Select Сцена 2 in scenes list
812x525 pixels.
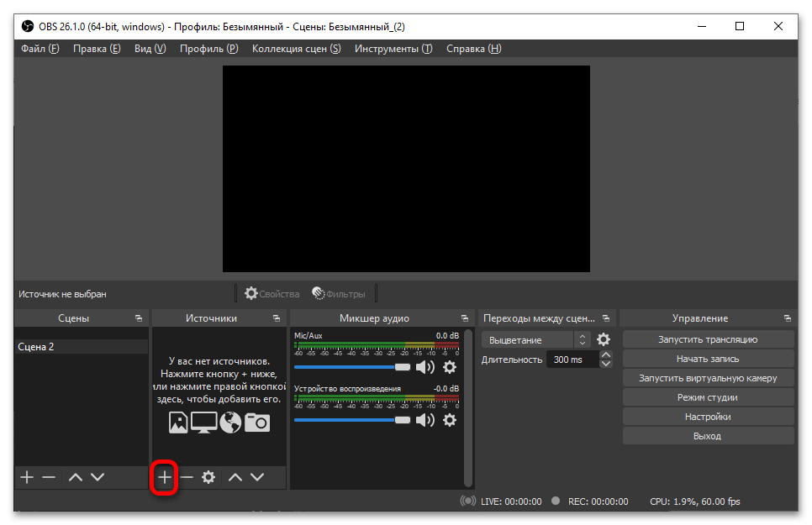click(82, 346)
